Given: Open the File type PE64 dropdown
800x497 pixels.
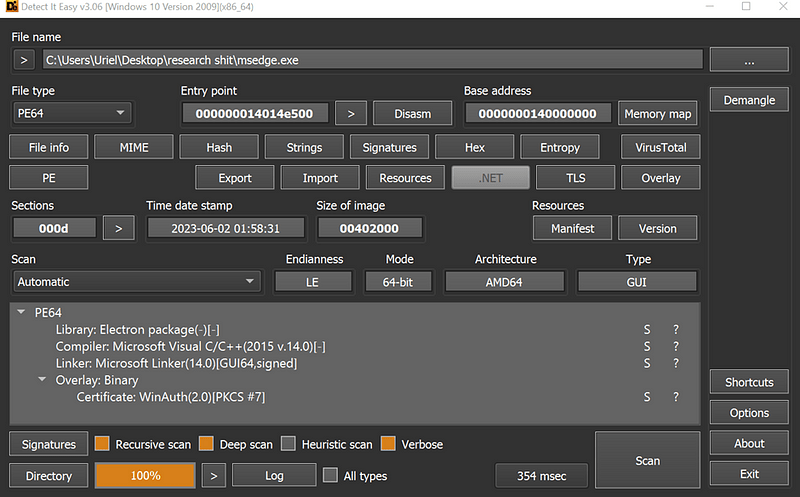Looking at the screenshot, I should pyautogui.click(x=71, y=113).
